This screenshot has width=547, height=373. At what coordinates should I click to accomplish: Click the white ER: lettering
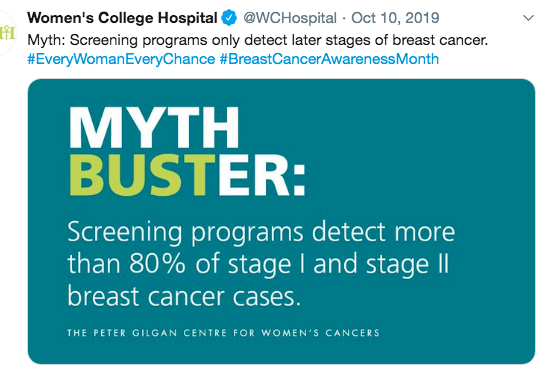[x=262, y=174]
